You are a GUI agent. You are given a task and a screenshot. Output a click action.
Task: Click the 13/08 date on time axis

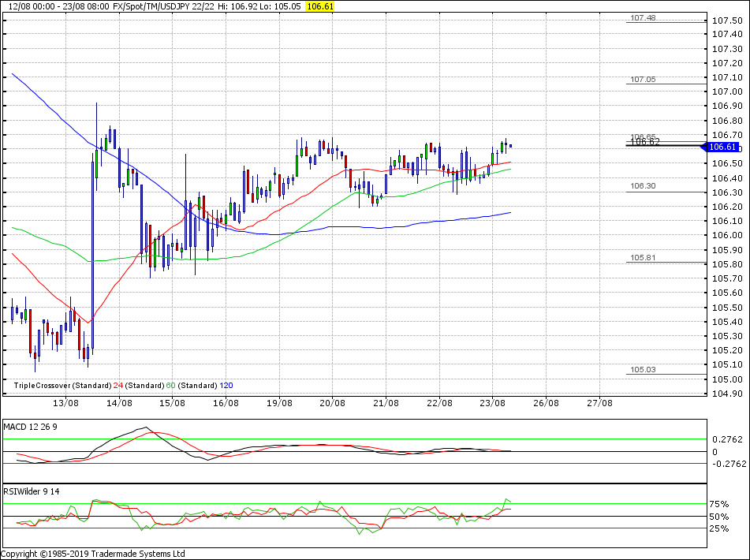point(65,403)
